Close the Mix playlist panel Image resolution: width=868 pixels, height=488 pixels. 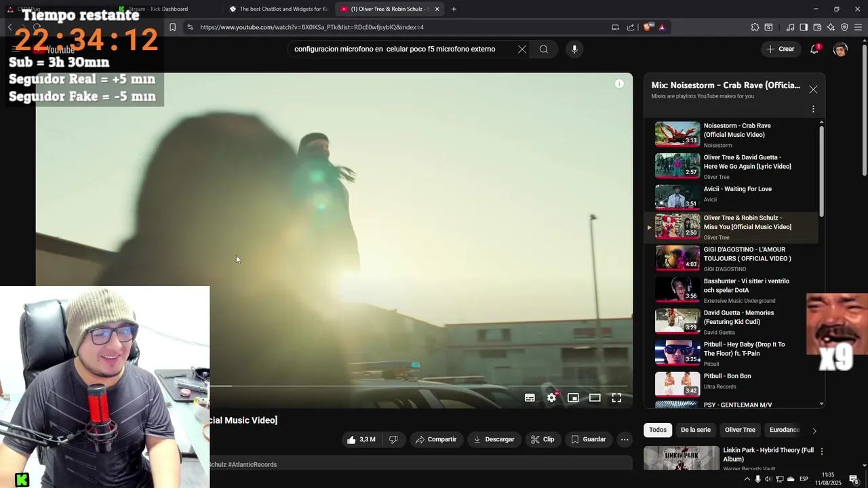pyautogui.click(x=813, y=89)
